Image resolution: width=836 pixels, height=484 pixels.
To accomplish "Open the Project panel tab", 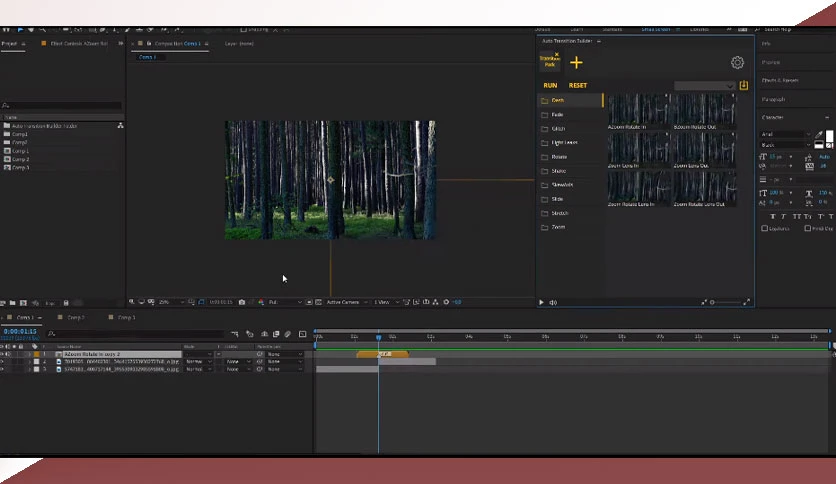I will pos(9,43).
